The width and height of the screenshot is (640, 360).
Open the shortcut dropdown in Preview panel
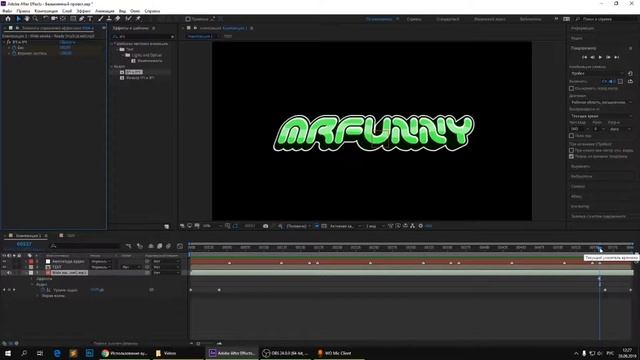598,73
